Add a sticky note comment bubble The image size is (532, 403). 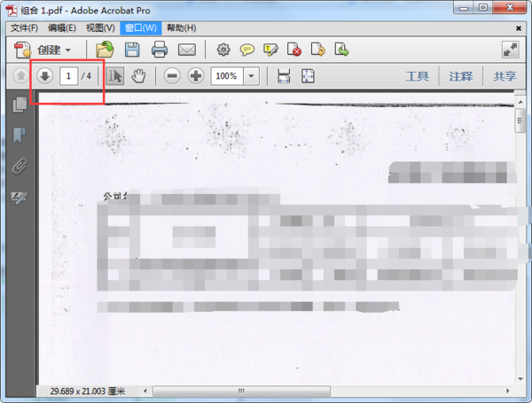pos(247,50)
